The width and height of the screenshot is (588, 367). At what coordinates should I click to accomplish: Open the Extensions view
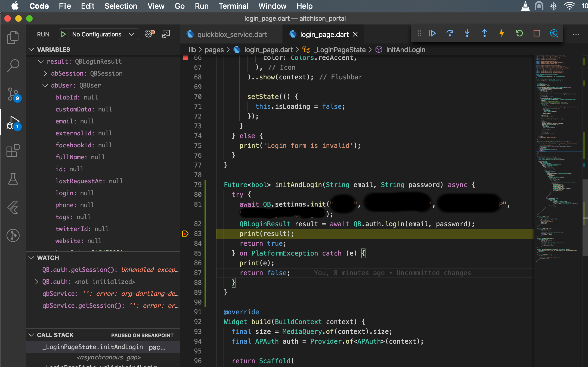point(13,151)
